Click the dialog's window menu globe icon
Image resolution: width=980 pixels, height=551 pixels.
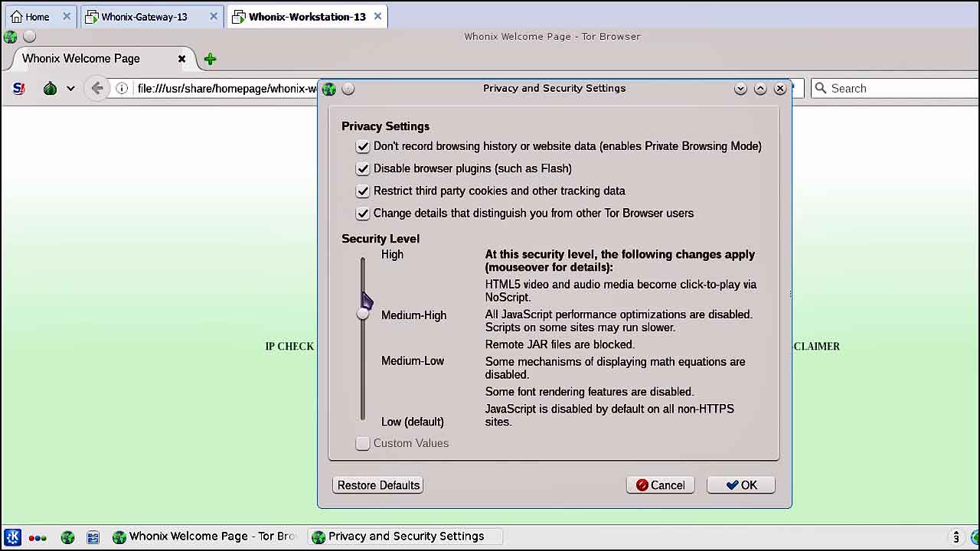(329, 89)
